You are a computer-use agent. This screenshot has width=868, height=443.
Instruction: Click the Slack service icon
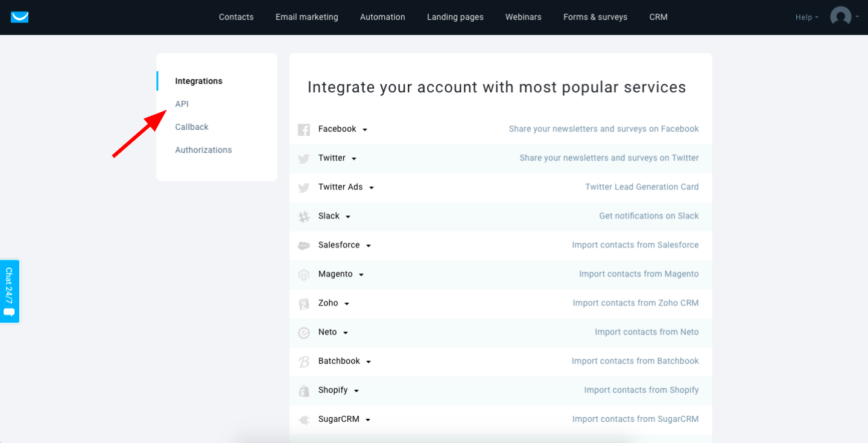coord(304,216)
